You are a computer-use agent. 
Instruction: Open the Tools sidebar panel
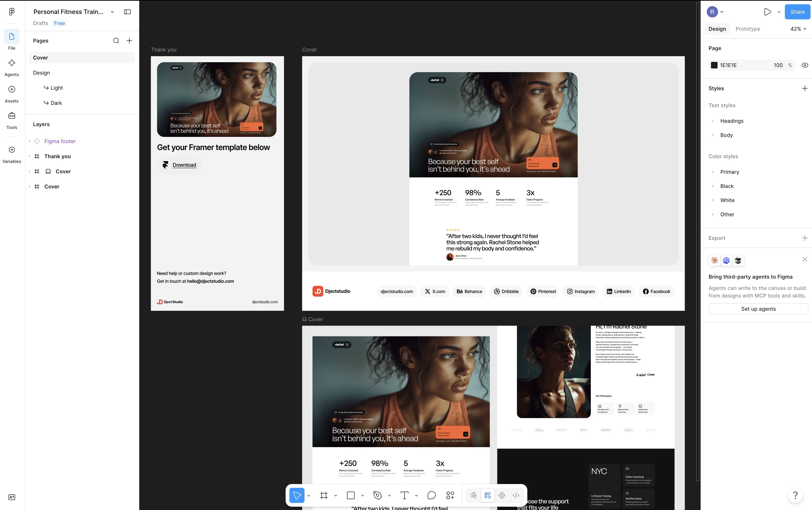tap(12, 116)
